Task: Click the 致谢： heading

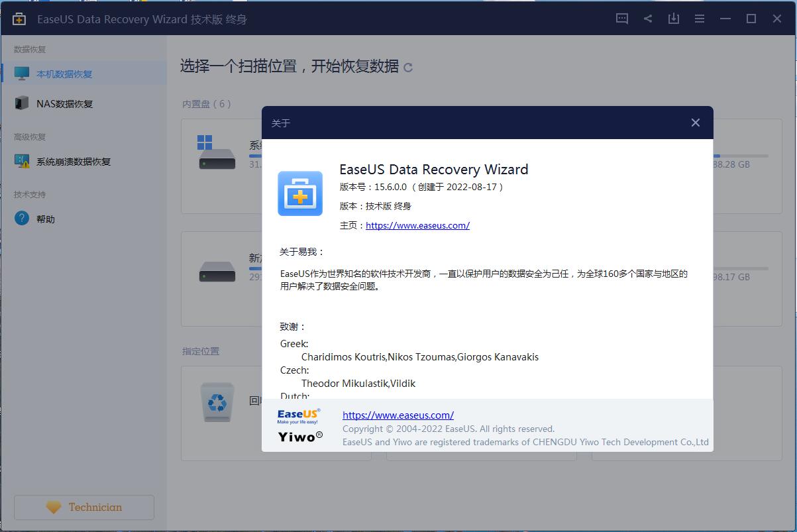Action: click(x=293, y=327)
